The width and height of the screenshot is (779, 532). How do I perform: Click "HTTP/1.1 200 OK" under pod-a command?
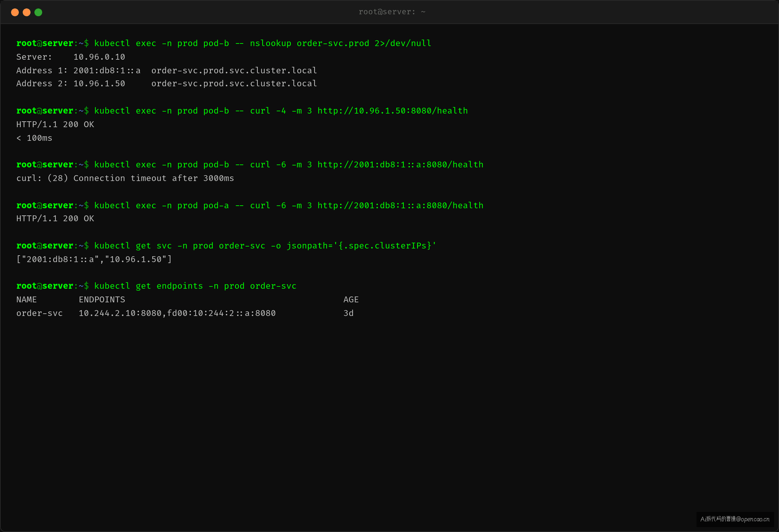pos(55,218)
